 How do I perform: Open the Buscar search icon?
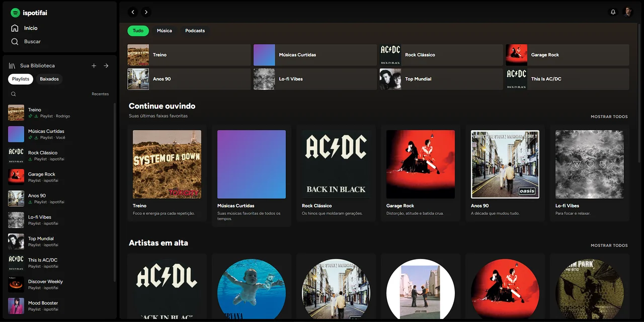click(x=15, y=42)
